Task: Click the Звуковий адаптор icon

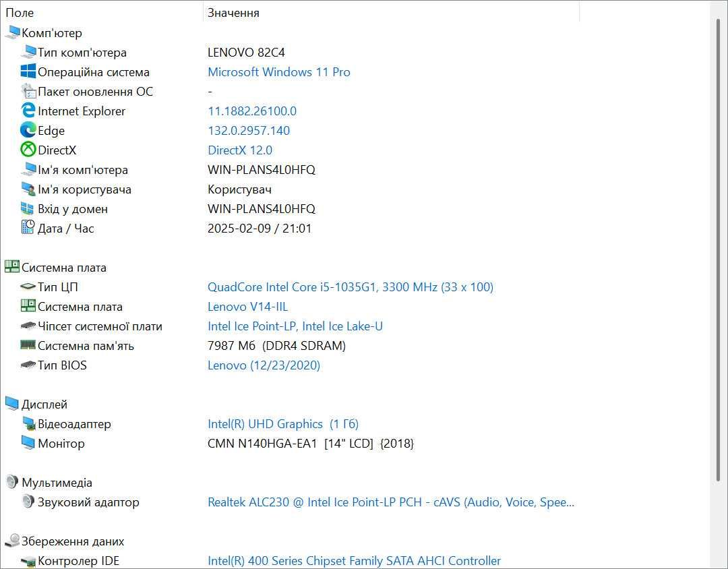Action: pyautogui.click(x=28, y=502)
